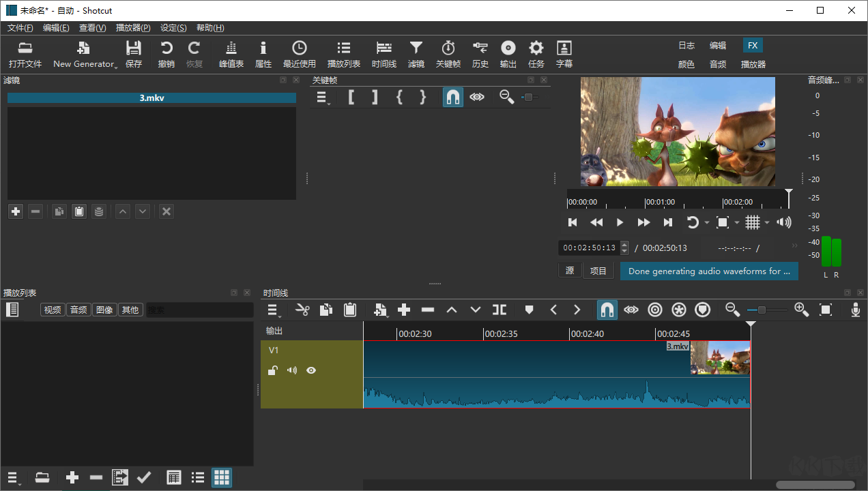Image resolution: width=868 pixels, height=491 pixels.
Task: Open the 帮助(H) menu
Action: tap(210, 28)
